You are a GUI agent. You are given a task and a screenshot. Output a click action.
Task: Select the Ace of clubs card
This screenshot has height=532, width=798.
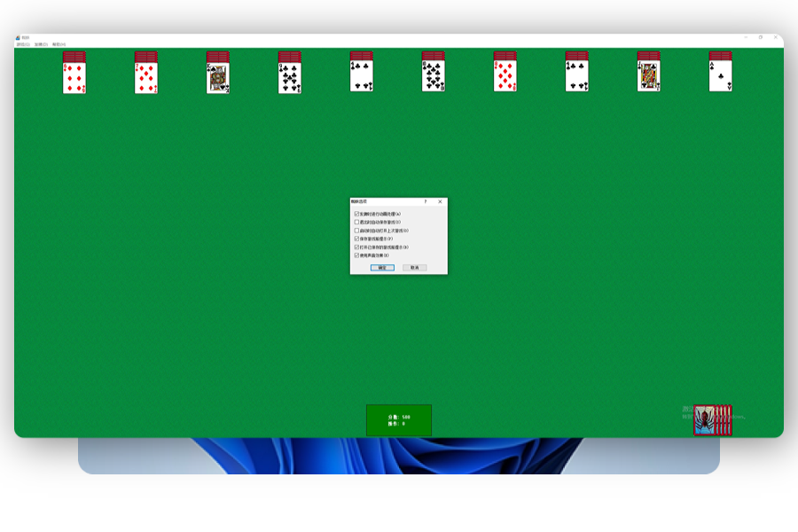[x=721, y=76]
